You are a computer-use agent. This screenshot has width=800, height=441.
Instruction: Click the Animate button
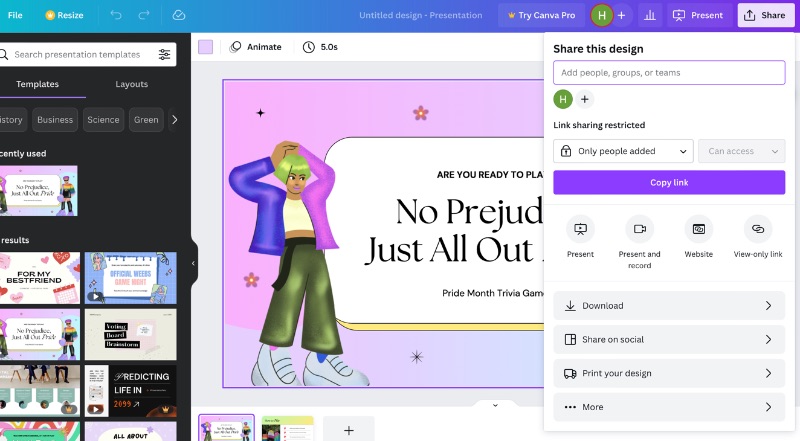(x=256, y=47)
